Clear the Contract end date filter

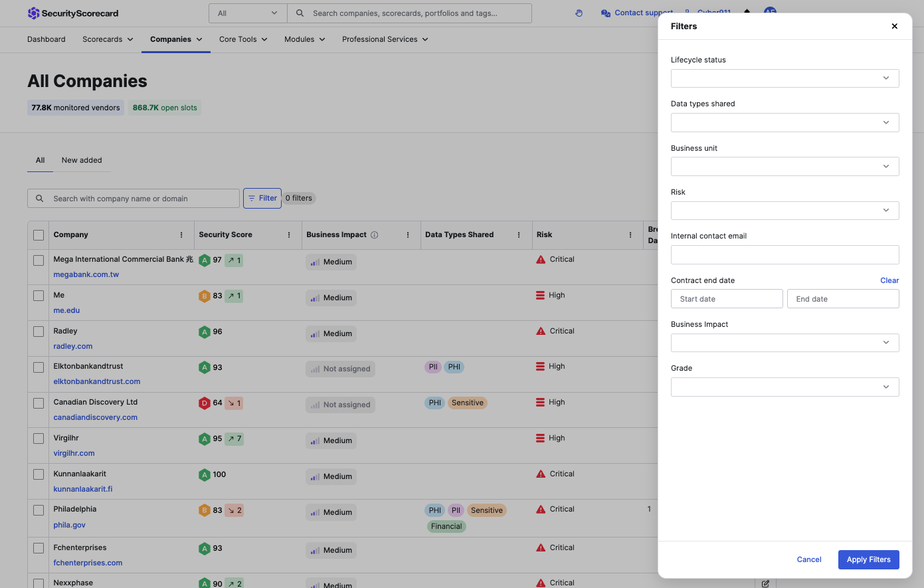pyautogui.click(x=889, y=280)
